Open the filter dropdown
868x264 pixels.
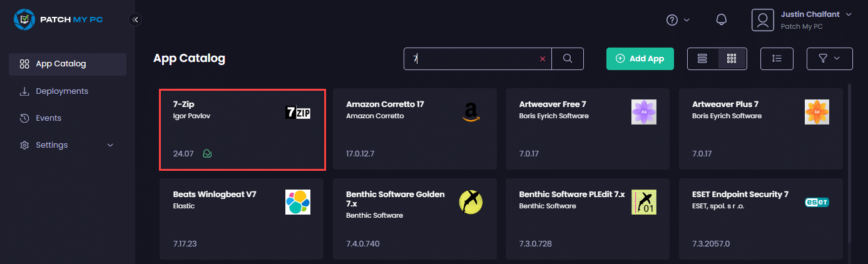tap(829, 59)
